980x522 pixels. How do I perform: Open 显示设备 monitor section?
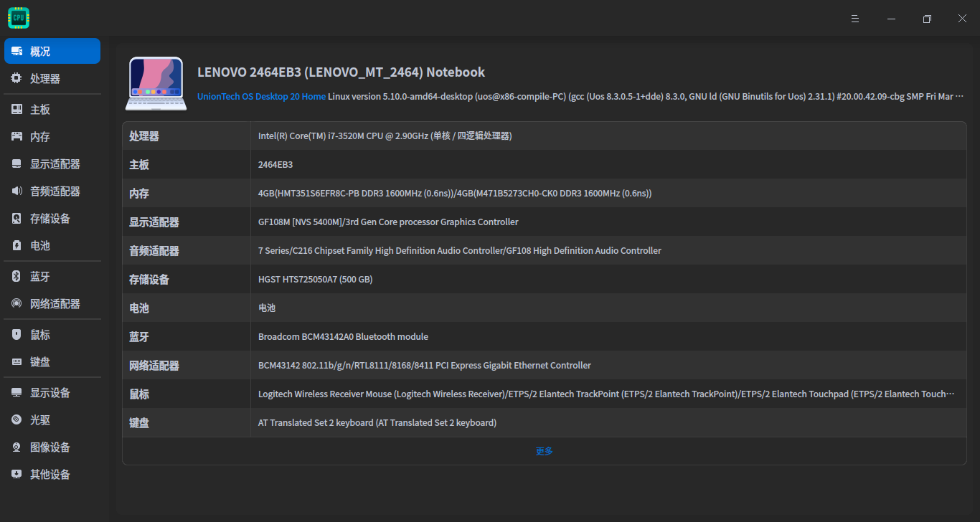coord(50,393)
